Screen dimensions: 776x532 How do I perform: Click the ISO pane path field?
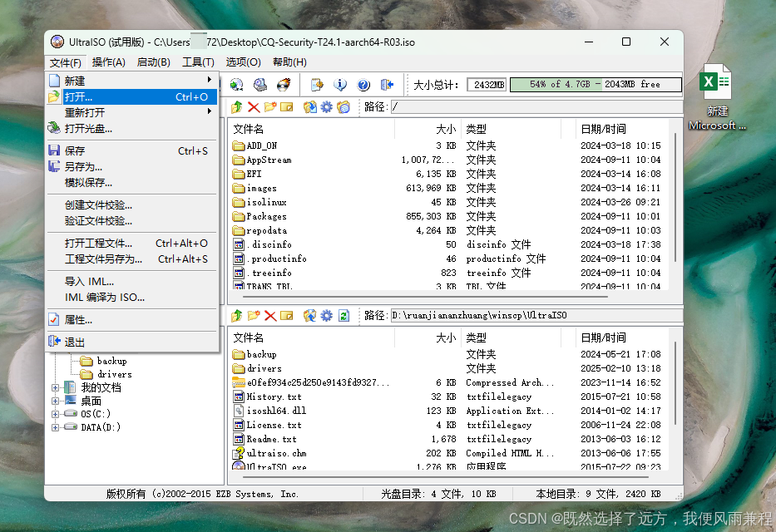pos(536,106)
